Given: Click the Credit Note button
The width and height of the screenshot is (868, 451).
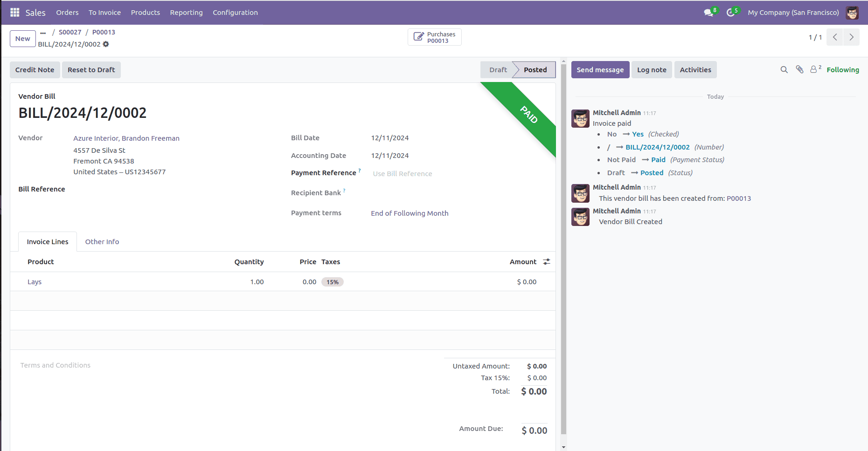Looking at the screenshot, I should [35, 69].
